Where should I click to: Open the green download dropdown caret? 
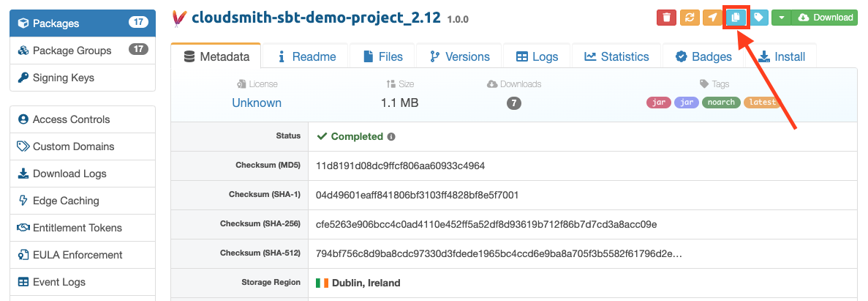point(782,17)
